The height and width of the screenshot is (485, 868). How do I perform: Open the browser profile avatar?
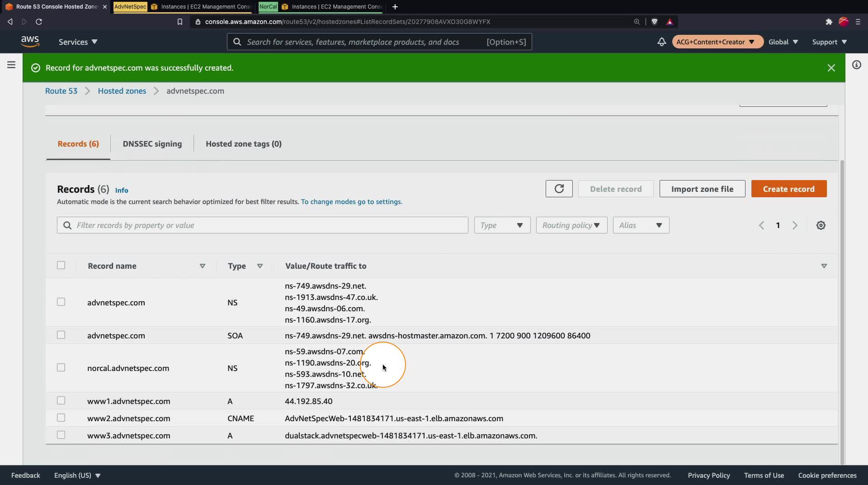coord(844,21)
